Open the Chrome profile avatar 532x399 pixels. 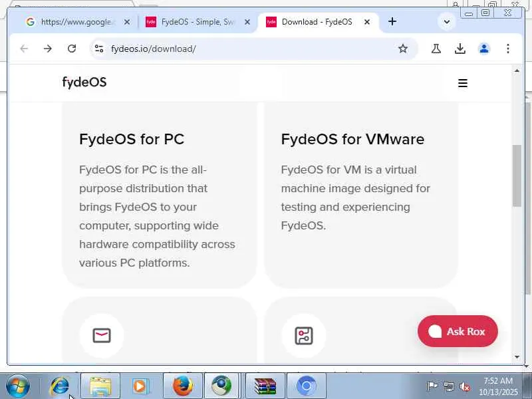484,49
